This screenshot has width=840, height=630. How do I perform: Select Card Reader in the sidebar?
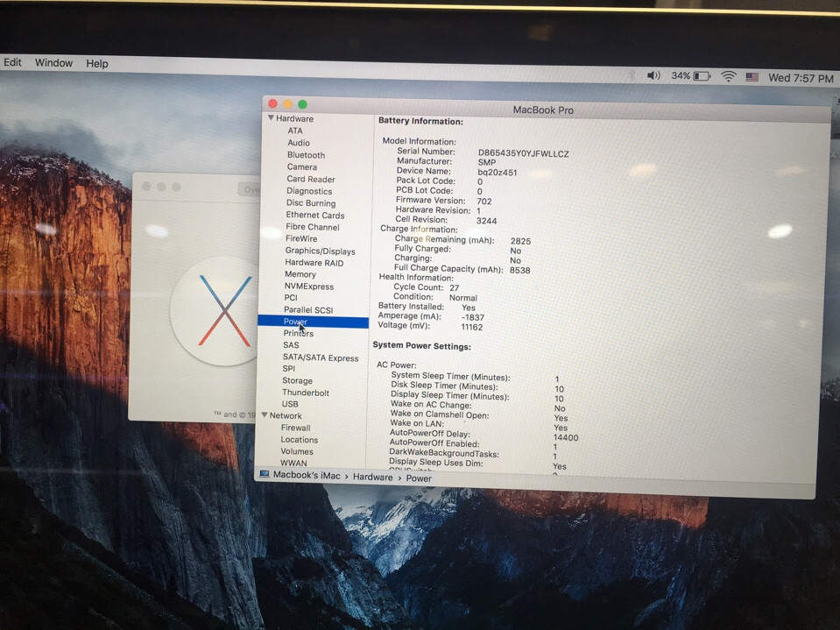311,179
